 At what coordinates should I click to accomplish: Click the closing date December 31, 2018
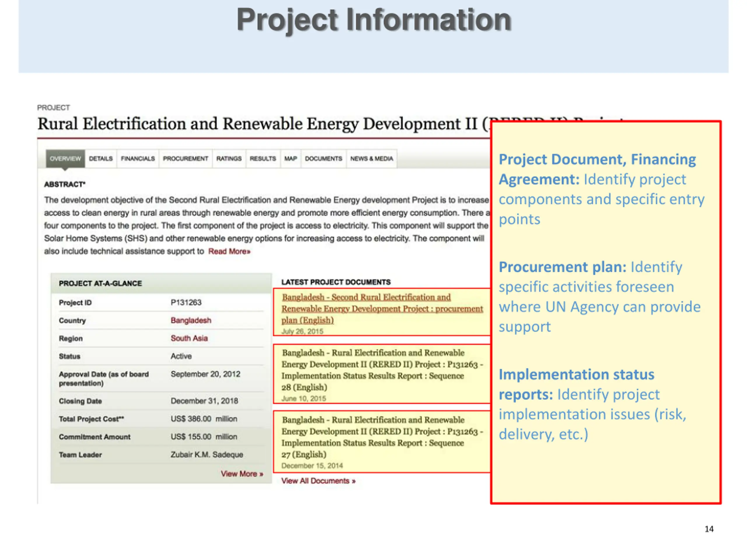tap(204, 401)
